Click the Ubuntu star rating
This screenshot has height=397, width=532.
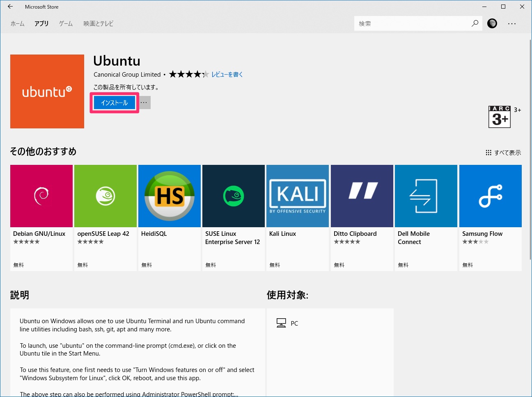(189, 74)
